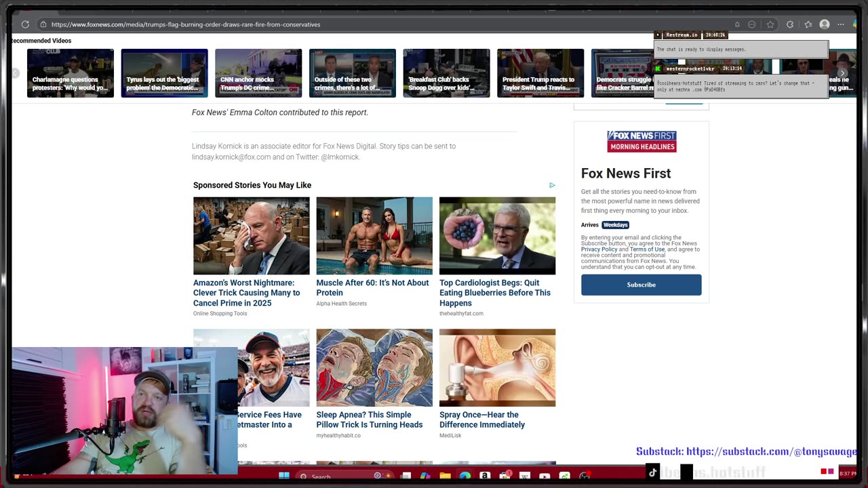Open the YouTube icon in the taskbar
The height and width of the screenshot is (488, 868).
(545, 476)
